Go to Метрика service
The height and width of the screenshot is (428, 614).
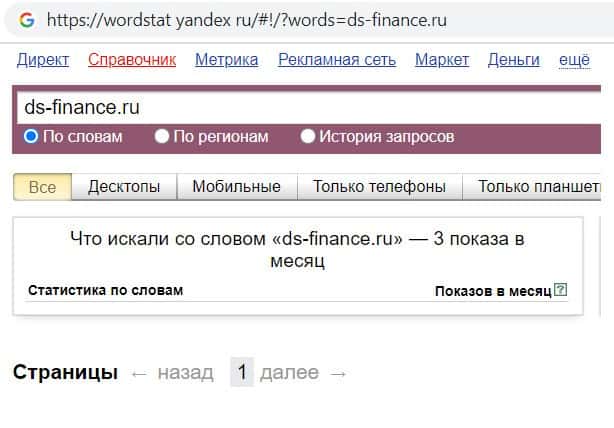coord(227,60)
